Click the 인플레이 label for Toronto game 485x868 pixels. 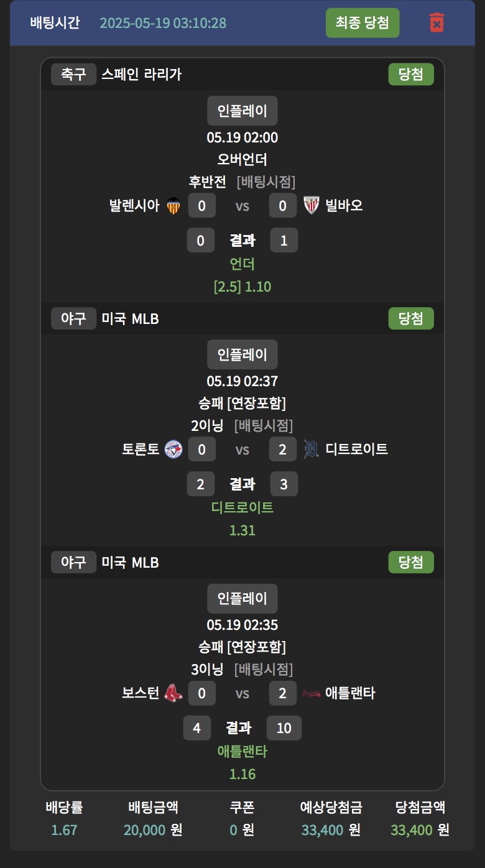click(242, 355)
